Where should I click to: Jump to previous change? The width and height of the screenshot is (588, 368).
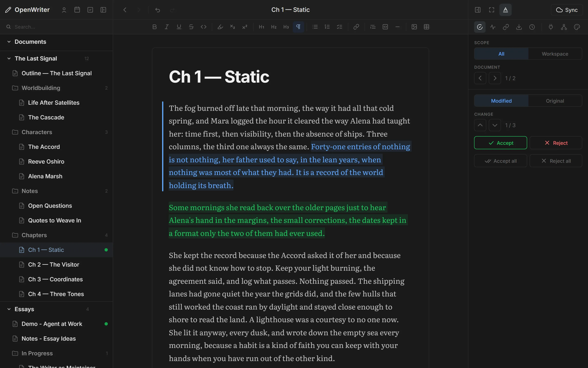pos(480,125)
